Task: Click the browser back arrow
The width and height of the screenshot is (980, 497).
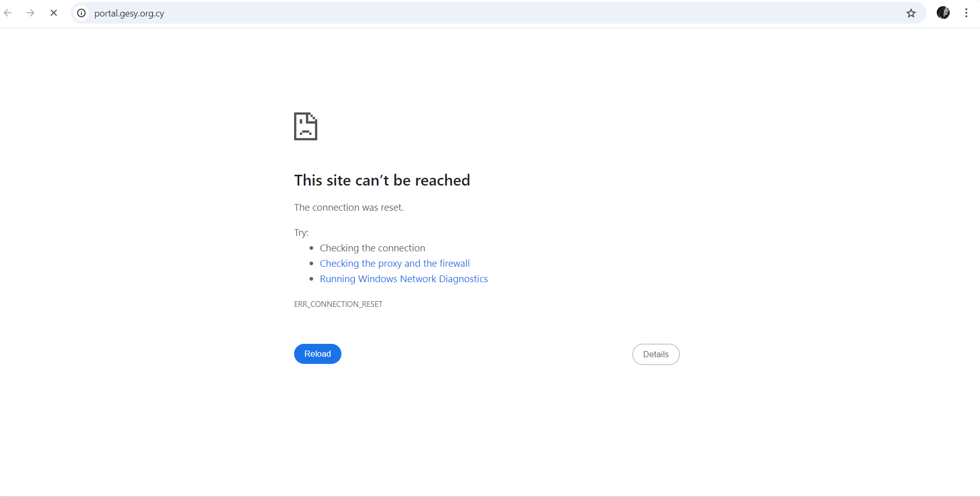Action: click(x=8, y=13)
